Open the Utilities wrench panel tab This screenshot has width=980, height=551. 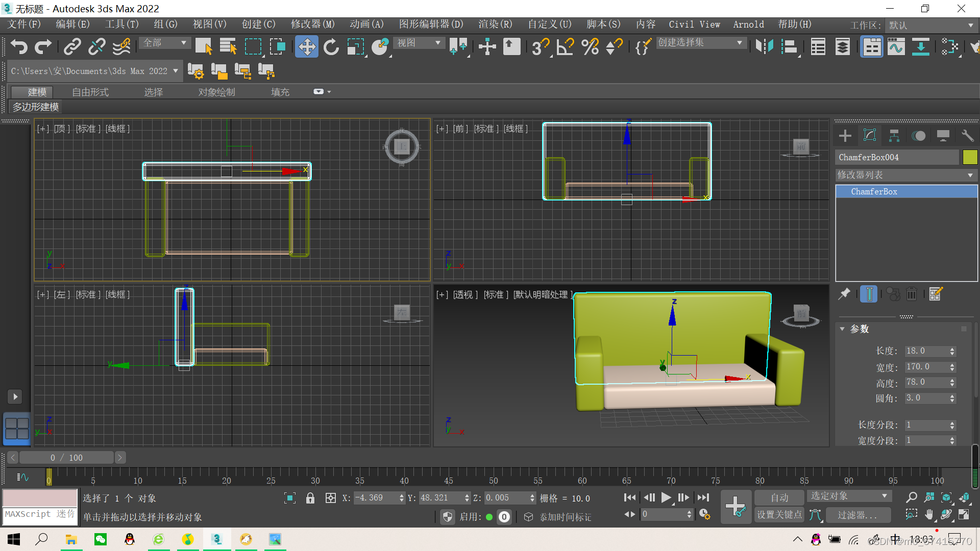[x=967, y=136]
